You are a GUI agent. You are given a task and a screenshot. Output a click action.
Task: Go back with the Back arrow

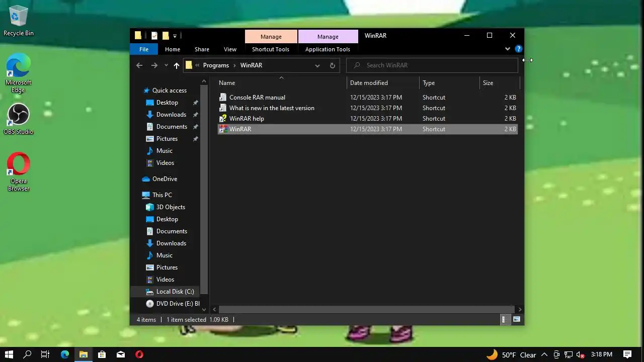click(139, 65)
